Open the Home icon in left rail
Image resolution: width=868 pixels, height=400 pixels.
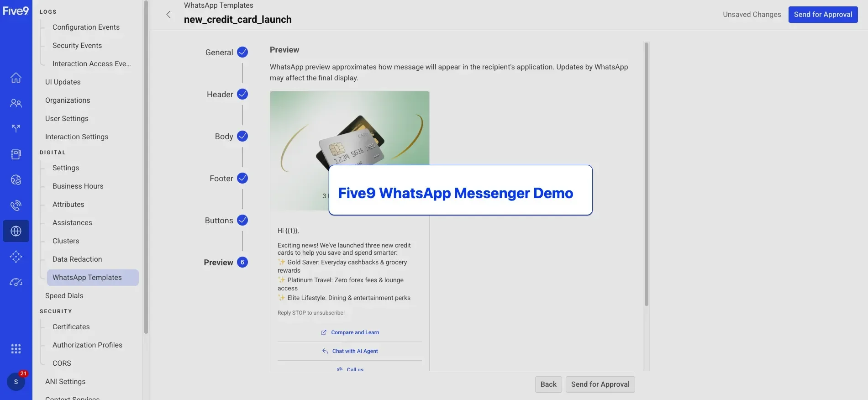pos(16,78)
